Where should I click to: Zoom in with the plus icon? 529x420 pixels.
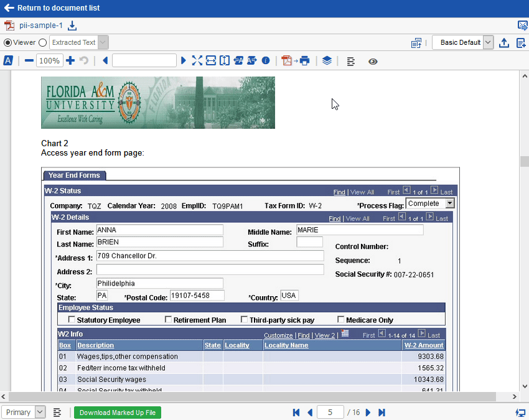tap(70, 61)
